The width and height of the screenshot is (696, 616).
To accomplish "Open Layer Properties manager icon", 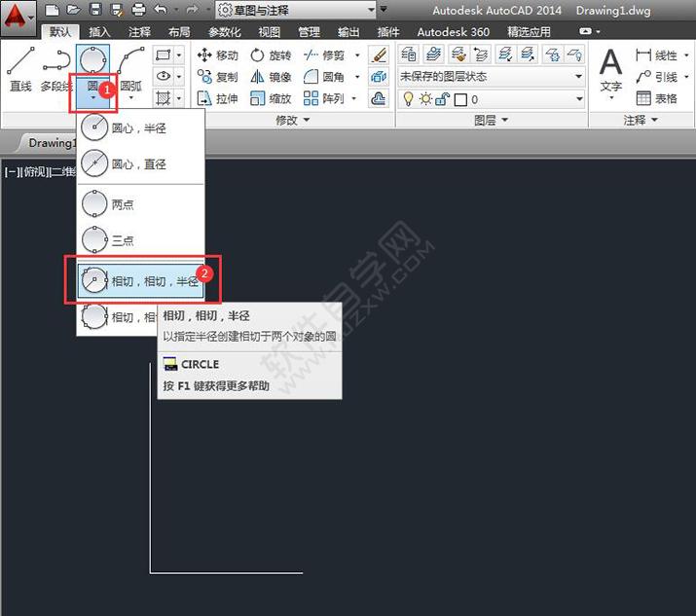I will (x=409, y=54).
